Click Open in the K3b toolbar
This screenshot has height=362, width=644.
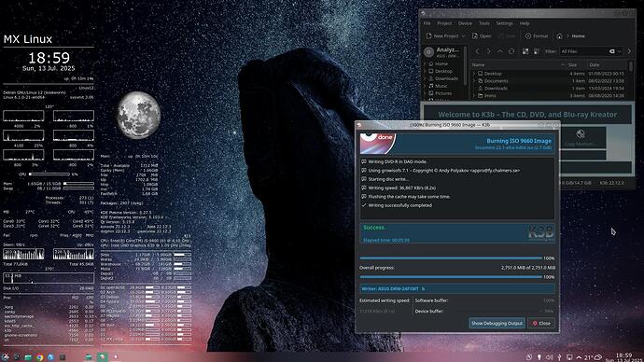(x=482, y=36)
